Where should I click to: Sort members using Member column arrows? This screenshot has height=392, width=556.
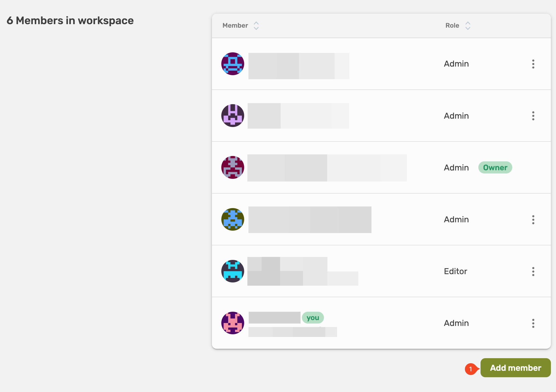coord(256,26)
